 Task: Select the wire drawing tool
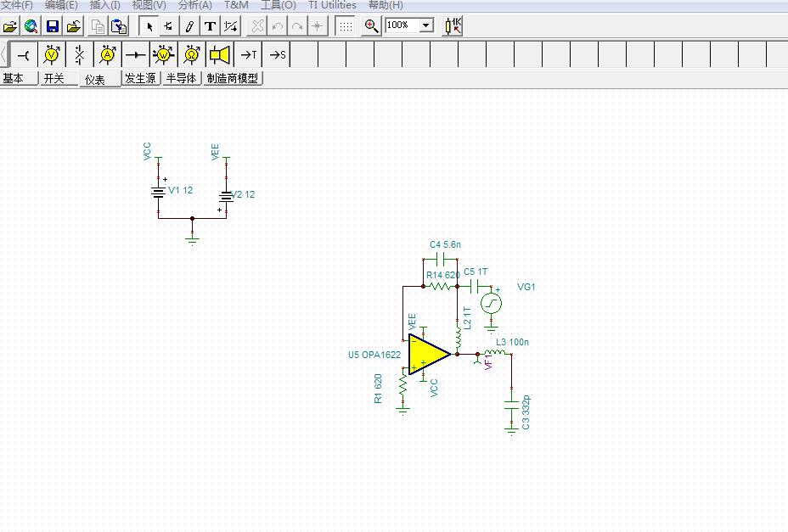point(169,26)
